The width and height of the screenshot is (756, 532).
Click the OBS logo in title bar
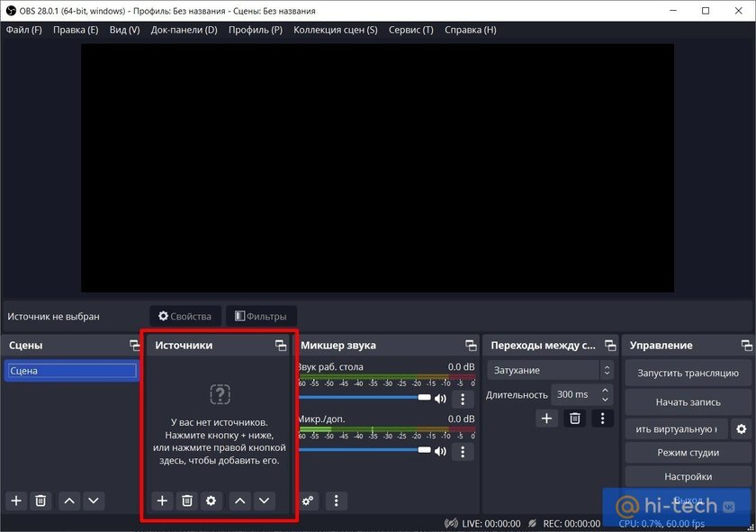click(x=11, y=11)
